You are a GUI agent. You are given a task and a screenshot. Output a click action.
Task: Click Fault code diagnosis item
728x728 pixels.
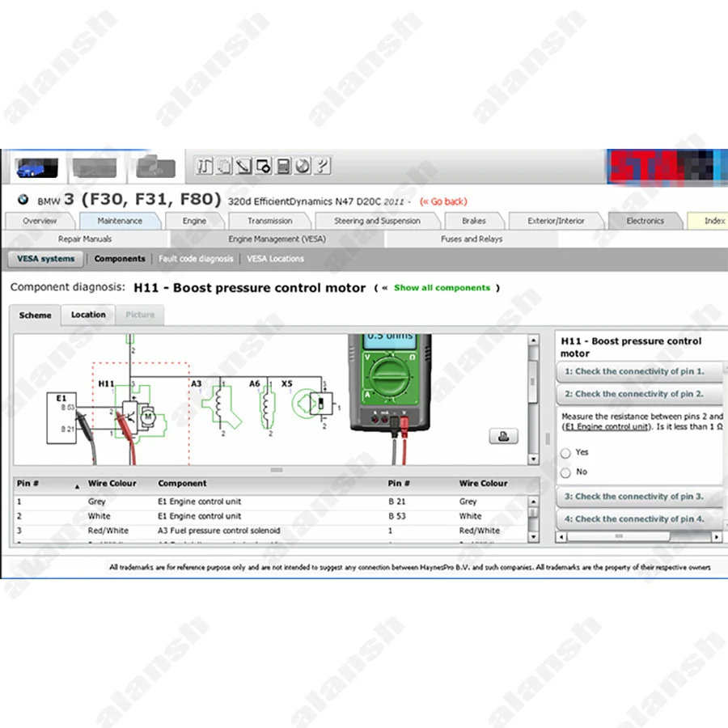[196, 259]
